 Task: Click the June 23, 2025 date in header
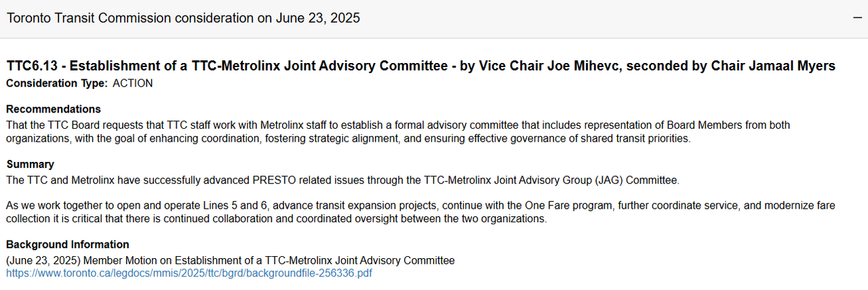(x=318, y=18)
